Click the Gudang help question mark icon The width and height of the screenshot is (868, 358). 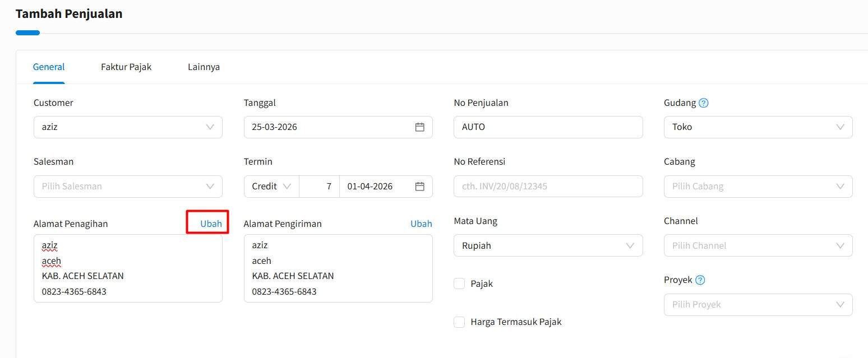704,103
